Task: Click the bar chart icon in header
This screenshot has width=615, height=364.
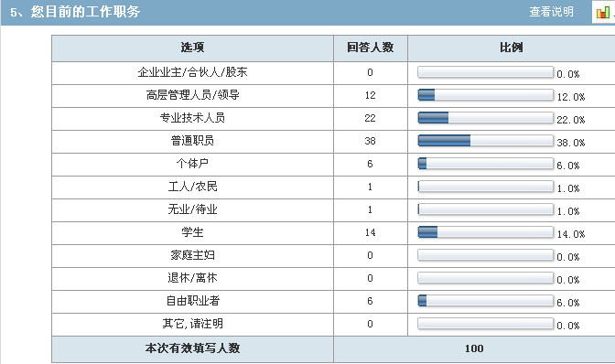Action: click(603, 13)
